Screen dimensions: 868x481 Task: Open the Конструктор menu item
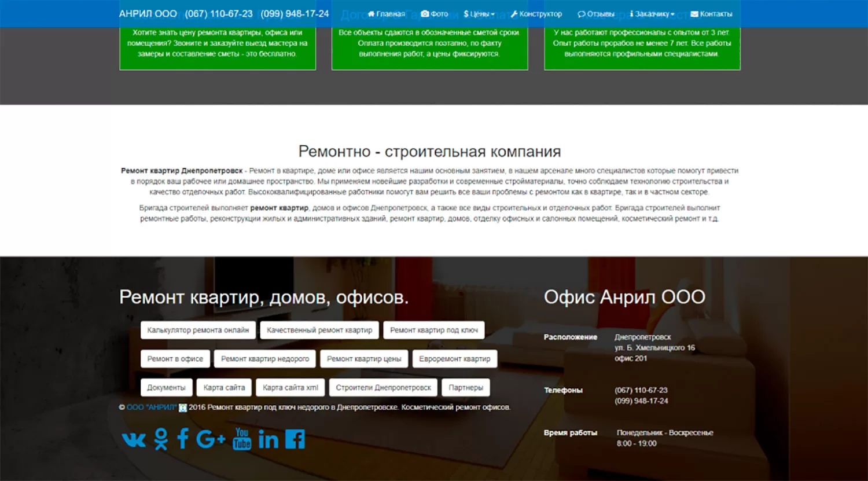[536, 14]
